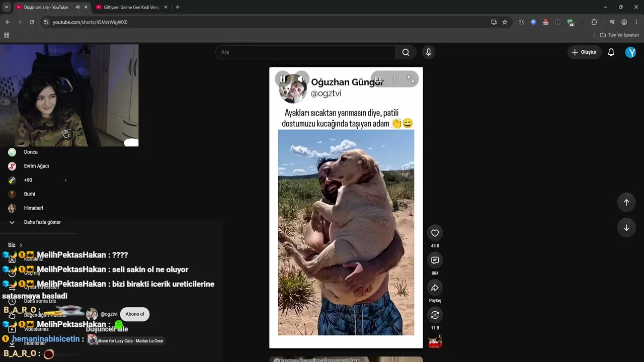The height and width of the screenshot is (362, 644).
Task: Go to the next Short
Action: (626, 228)
